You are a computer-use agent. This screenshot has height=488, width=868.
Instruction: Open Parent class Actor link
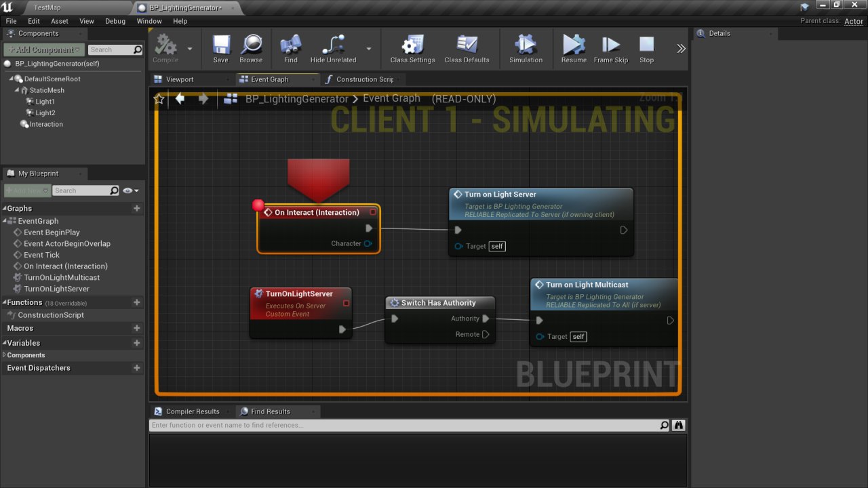854,22
